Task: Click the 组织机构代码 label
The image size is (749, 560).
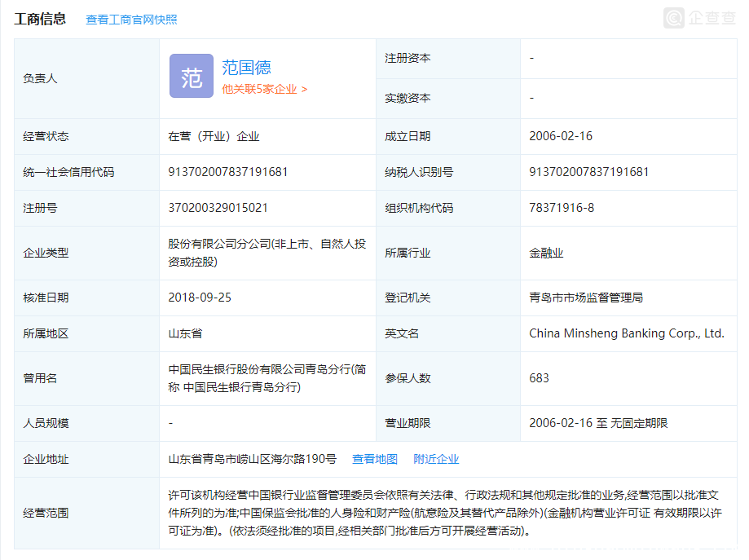Action: (x=420, y=208)
